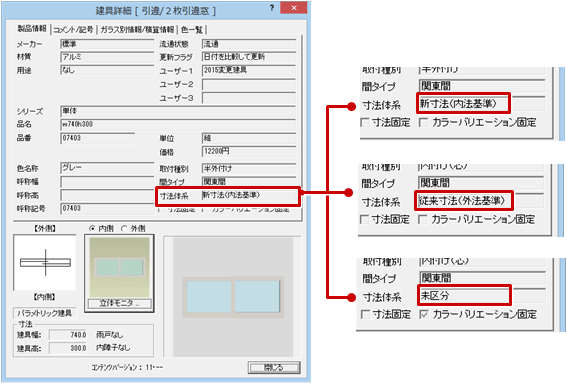Click the 品名 field showing w740h300
Image resolution: width=567 pixels, height=384 pixels.
[x=178, y=124]
